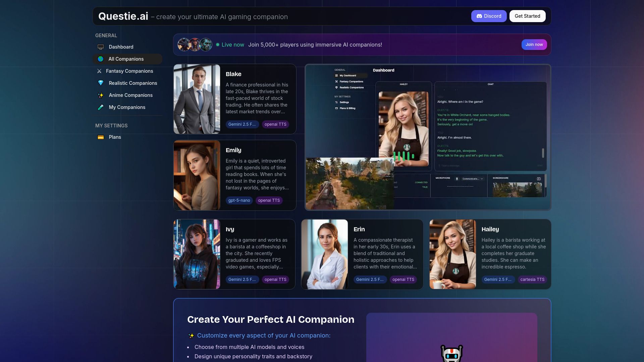This screenshot has height=362, width=644.
Task: Click the cartesia TTS tag on Hailey's card
Action: (x=532, y=279)
